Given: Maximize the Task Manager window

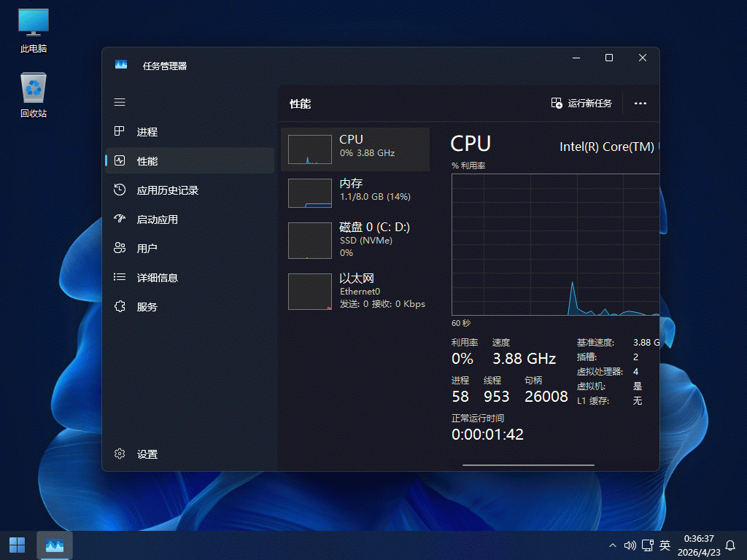Looking at the screenshot, I should pyautogui.click(x=609, y=58).
